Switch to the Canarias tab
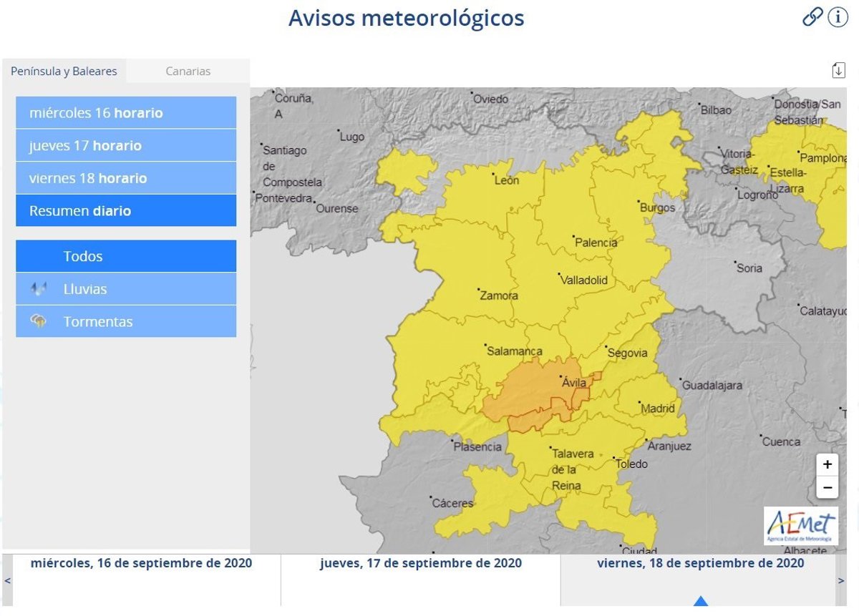Image resolution: width=859 pixels, height=616 pixels. [x=188, y=71]
